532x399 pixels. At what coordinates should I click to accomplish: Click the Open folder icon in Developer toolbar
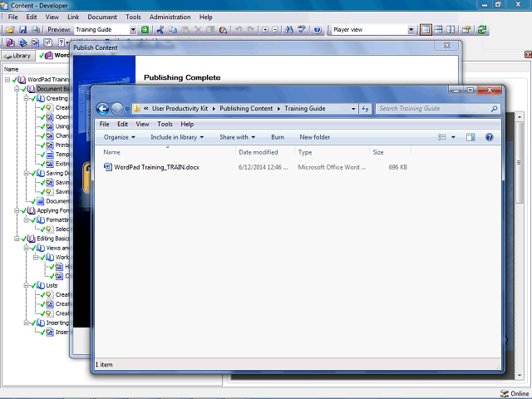click(10, 30)
